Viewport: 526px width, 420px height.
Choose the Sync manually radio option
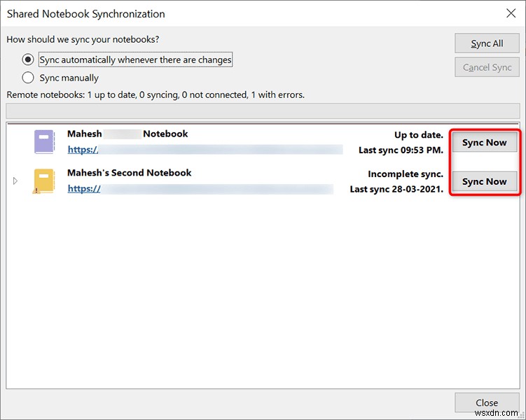tap(29, 78)
